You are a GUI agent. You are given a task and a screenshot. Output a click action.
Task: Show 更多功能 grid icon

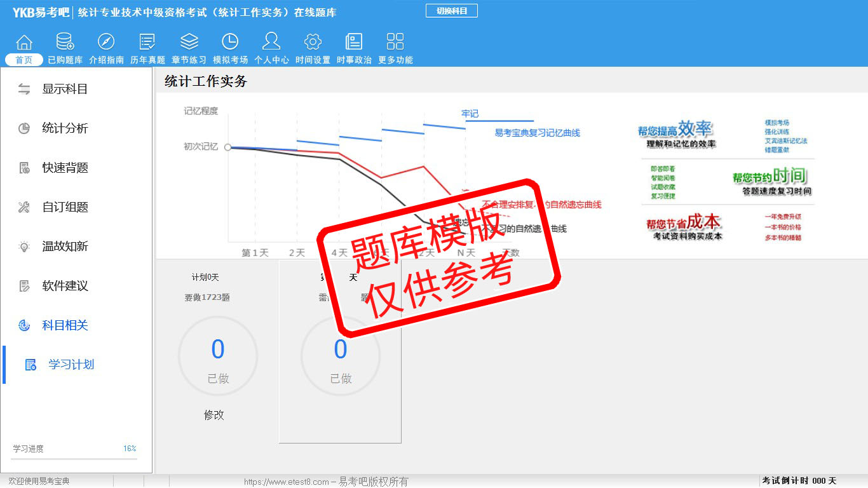click(395, 43)
